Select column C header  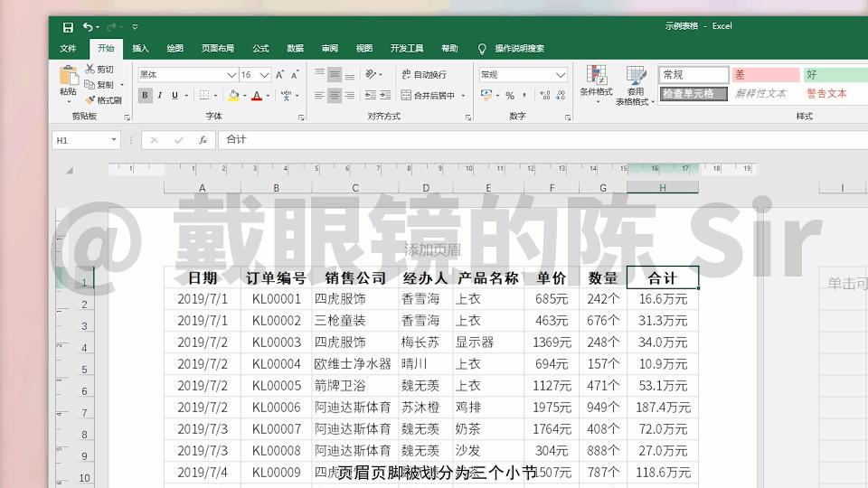[x=354, y=188]
